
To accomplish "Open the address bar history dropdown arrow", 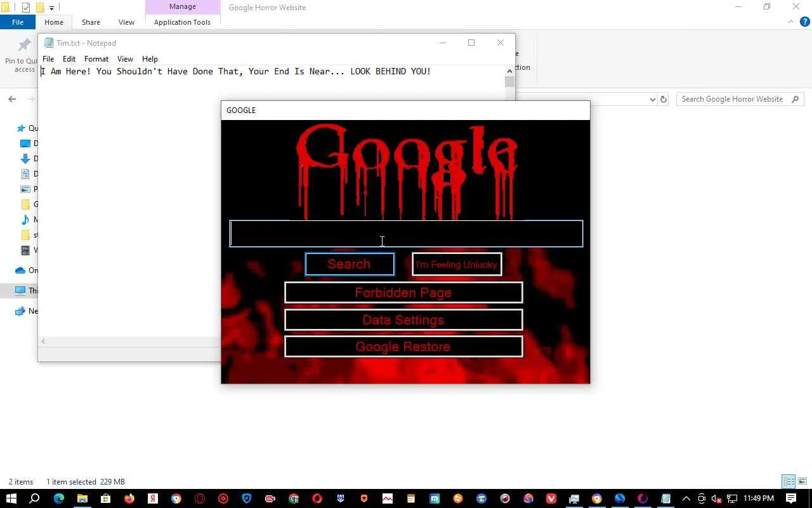I will pyautogui.click(x=652, y=100).
